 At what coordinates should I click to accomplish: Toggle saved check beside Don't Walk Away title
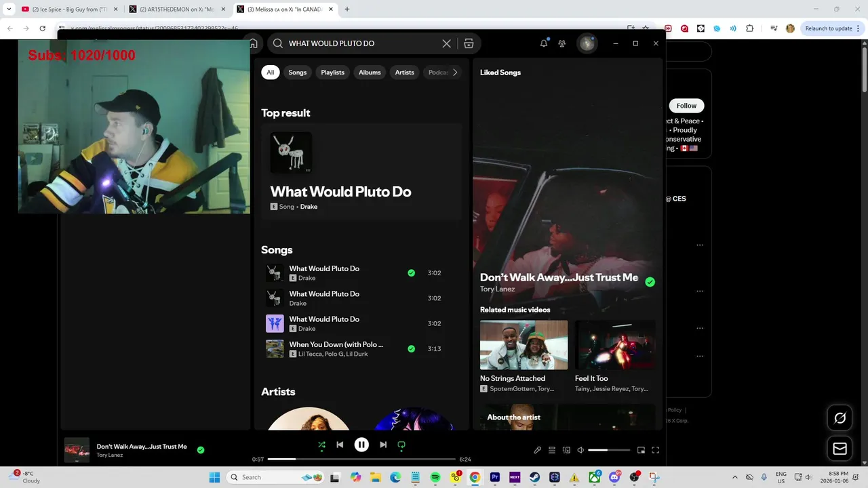click(x=650, y=282)
